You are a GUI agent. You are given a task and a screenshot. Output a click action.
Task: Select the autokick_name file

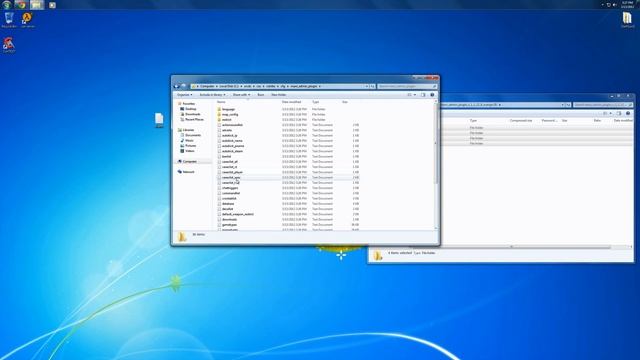point(230,141)
